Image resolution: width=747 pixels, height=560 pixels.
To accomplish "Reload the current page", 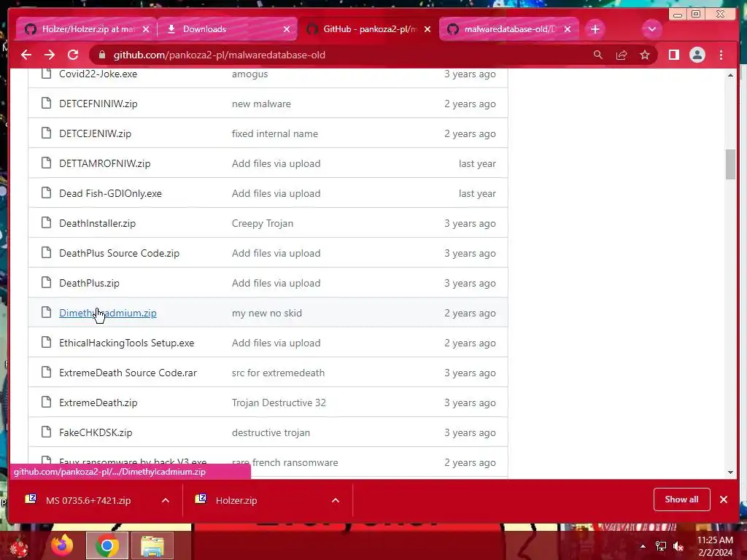I will click(x=73, y=55).
